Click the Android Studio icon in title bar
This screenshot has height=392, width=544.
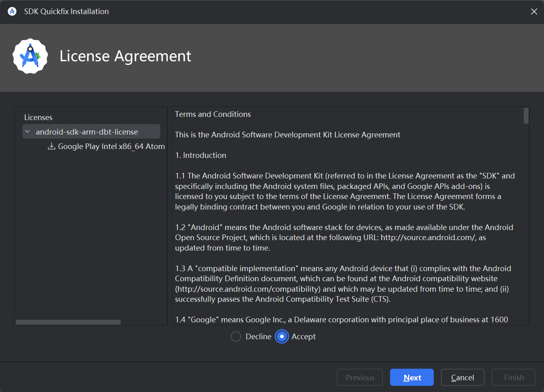click(12, 11)
